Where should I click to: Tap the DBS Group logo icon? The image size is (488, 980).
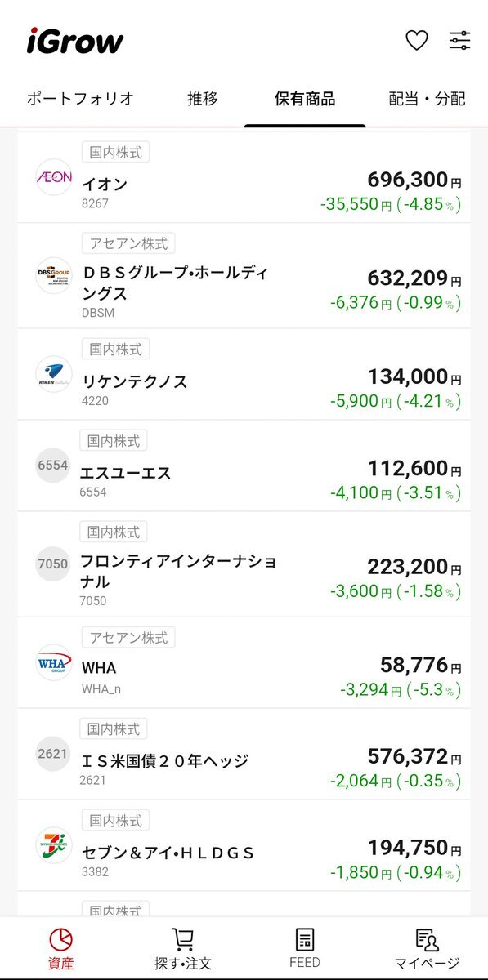[52, 275]
